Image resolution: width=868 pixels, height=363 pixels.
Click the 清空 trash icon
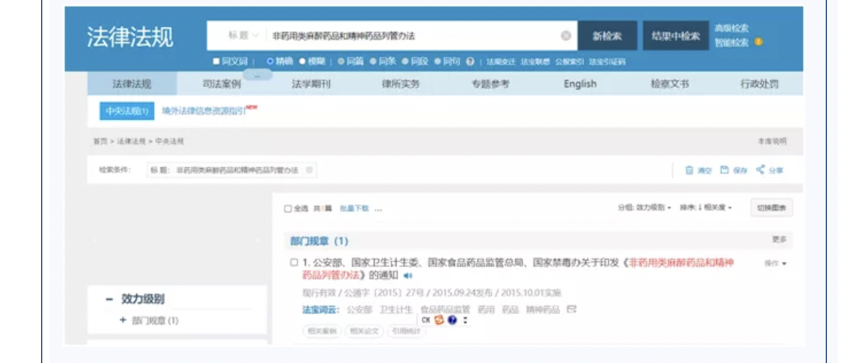689,170
